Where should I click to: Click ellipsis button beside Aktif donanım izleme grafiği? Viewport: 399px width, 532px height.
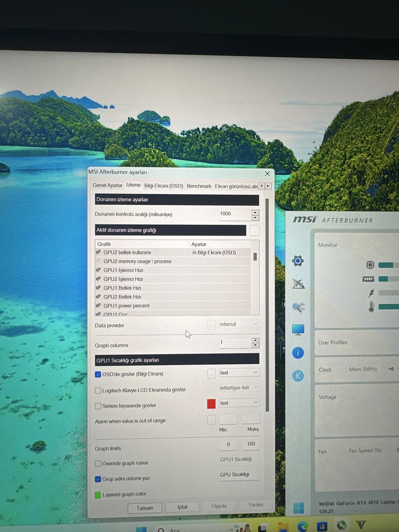(254, 231)
